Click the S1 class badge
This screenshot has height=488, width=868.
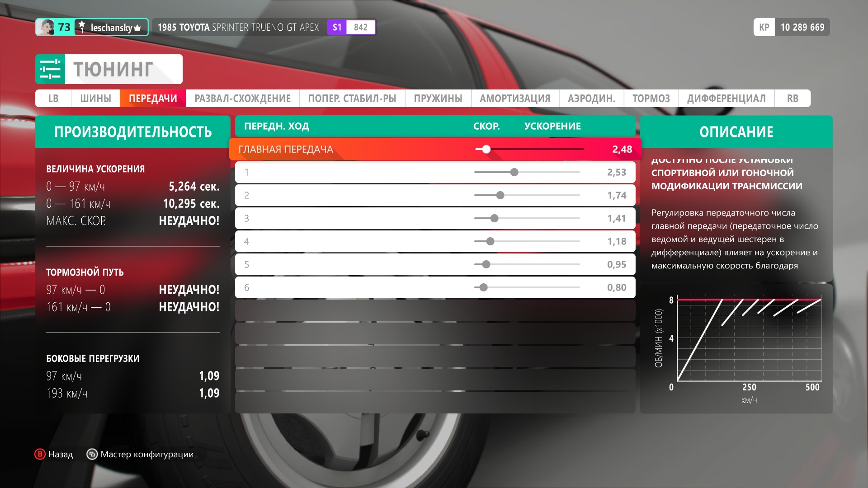pyautogui.click(x=337, y=27)
